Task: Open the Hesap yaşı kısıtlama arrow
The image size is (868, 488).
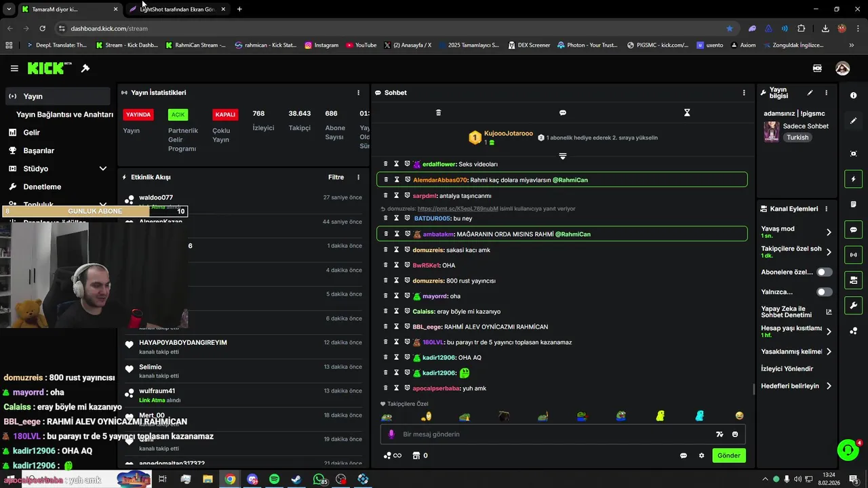Action: point(829,331)
